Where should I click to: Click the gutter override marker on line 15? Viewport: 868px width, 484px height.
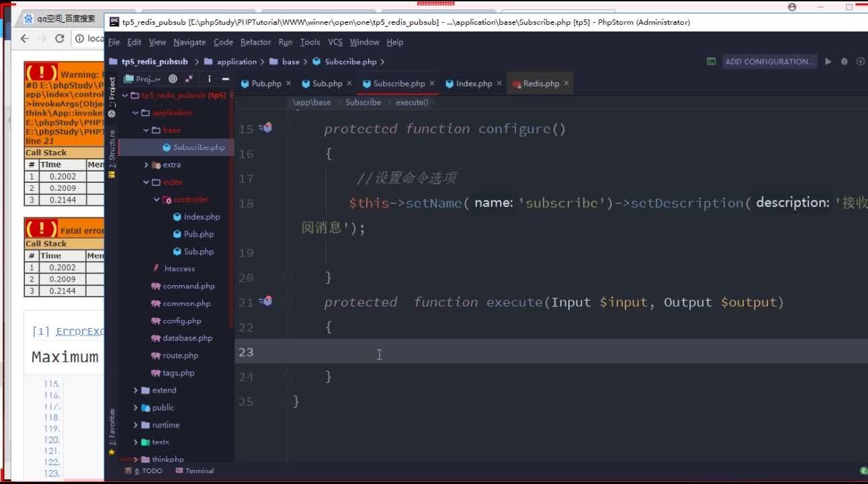pos(267,127)
